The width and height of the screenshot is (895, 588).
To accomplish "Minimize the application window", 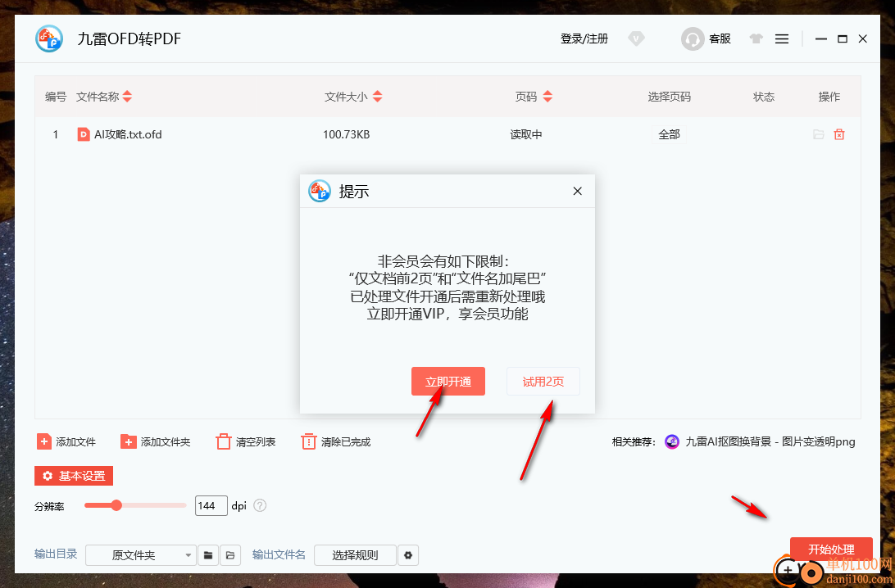I will click(x=820, y=38).
